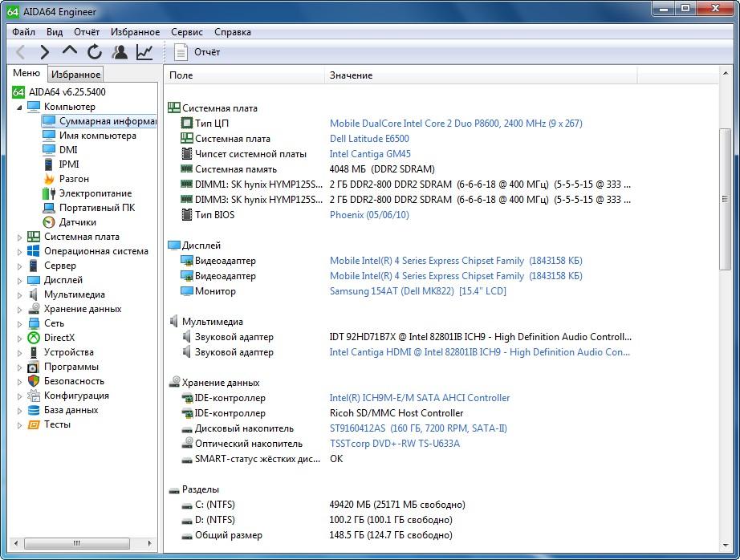The width and height of the screenshot is (740, 560).
Task: Collapse the Компьютер tree node
Action: [20, 107]
